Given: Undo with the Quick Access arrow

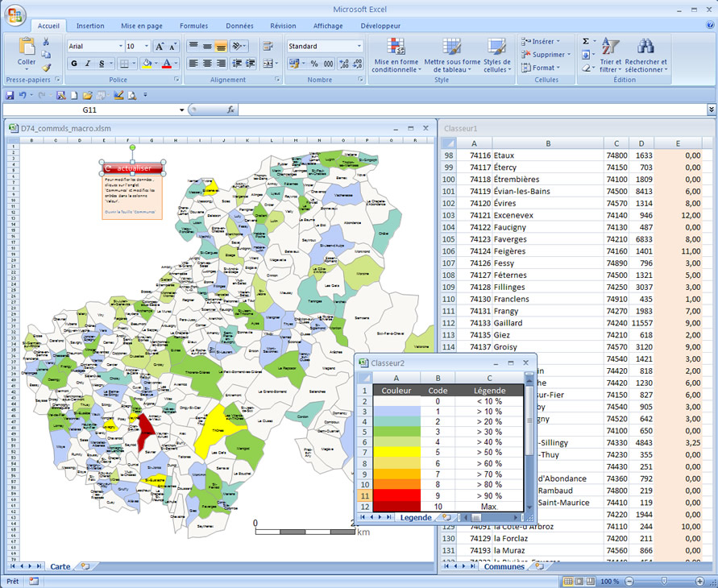Looking at the screenshot, I should pyautogui.click(x=23, y=95).
